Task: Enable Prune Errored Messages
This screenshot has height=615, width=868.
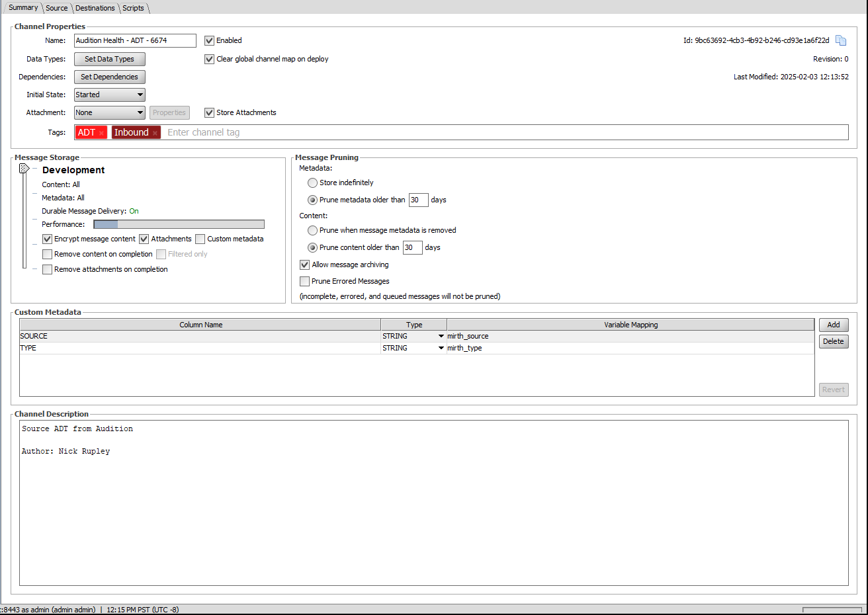Action: 305,281
